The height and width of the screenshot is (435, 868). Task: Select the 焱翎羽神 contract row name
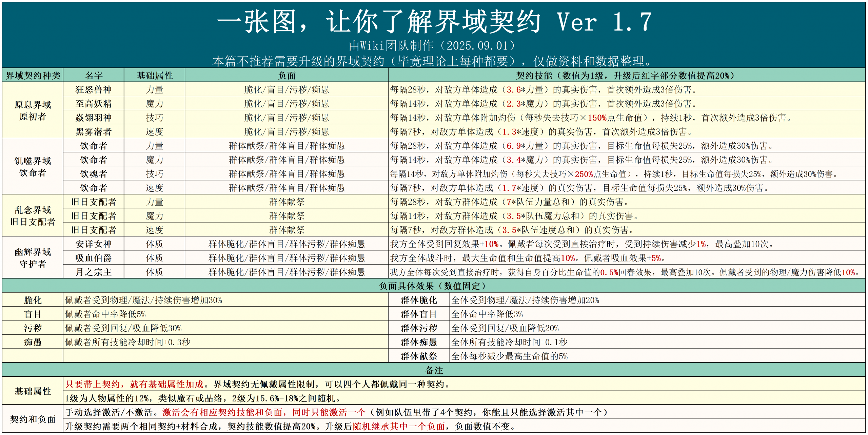94,118
